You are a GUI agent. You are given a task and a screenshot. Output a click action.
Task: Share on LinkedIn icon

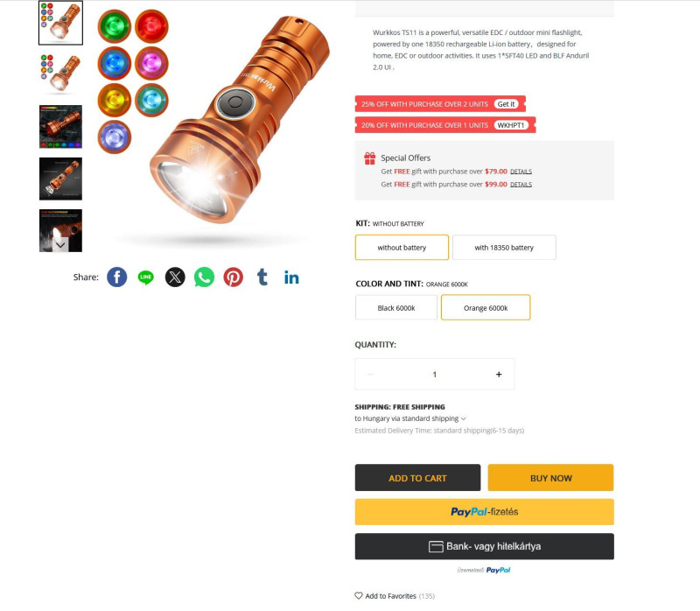pyautogui.click(x=291, y=277)
